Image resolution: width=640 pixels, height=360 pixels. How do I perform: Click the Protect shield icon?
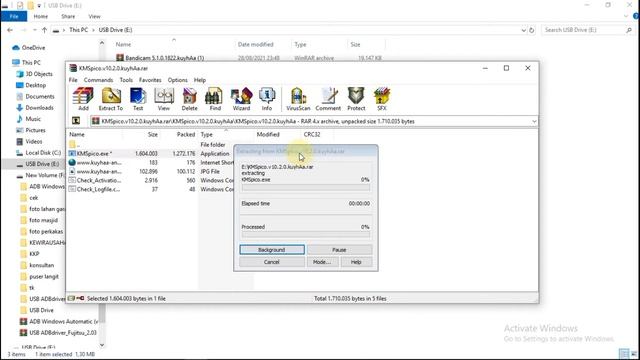click(356, 99)
